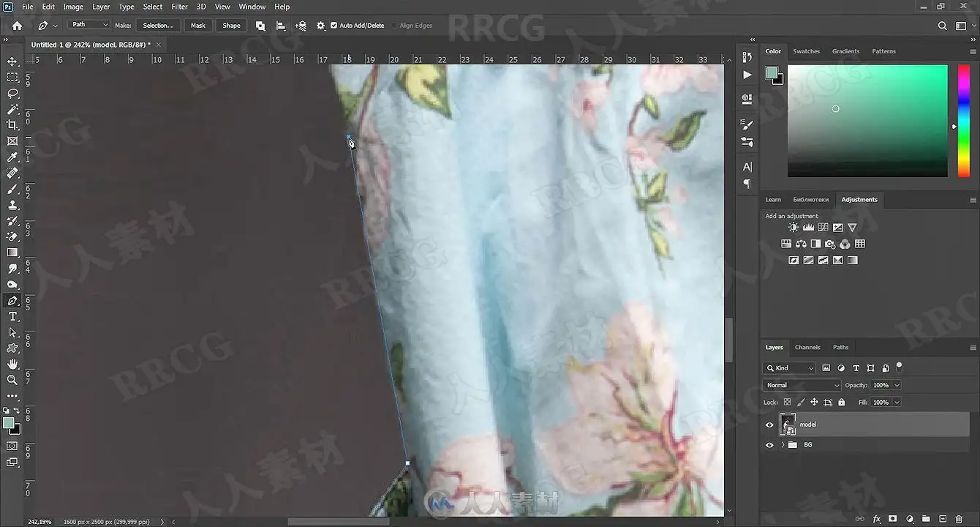Add a Channel Mixer adjustment
The image size is (980, 527).
[x=845, y=244]
